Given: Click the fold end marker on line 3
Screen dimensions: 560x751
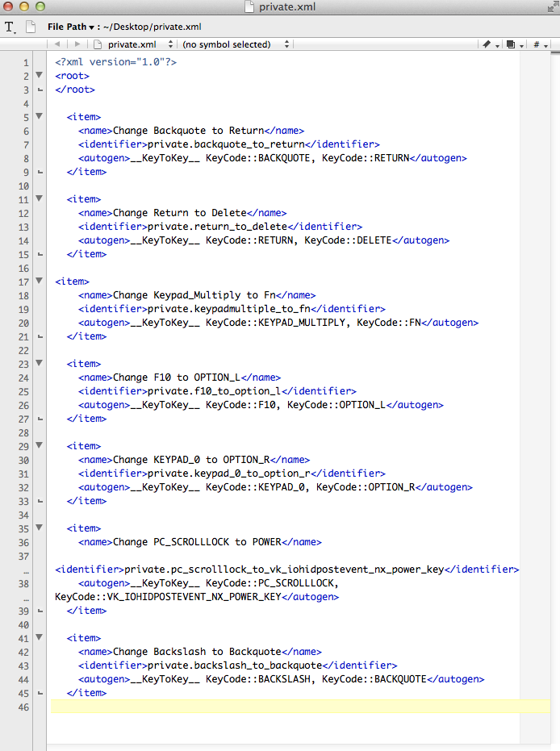Looking at the screenshot, I should pyautogui.click(x=40, y=90).
